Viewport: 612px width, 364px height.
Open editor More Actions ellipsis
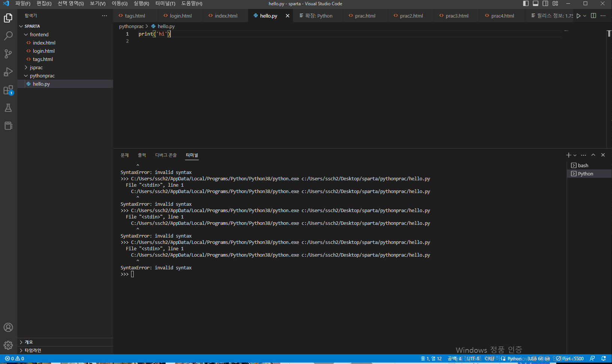[x=603, y=16]
